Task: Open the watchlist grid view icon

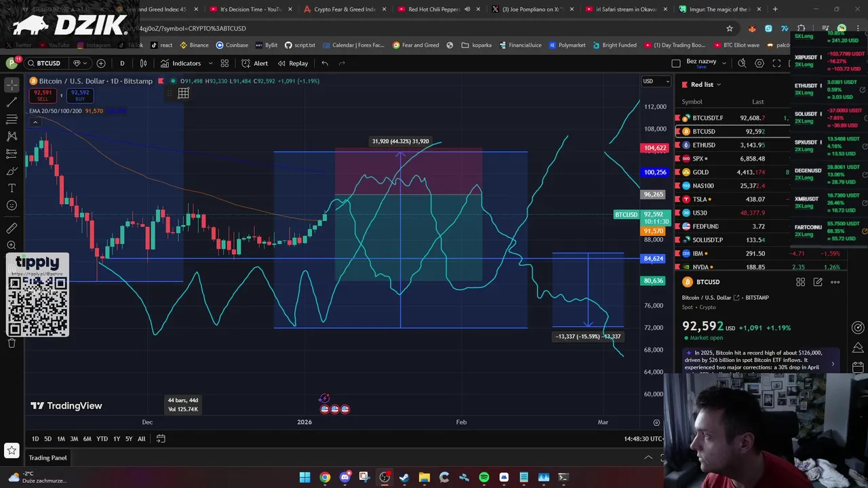Action: click(800, 282)
